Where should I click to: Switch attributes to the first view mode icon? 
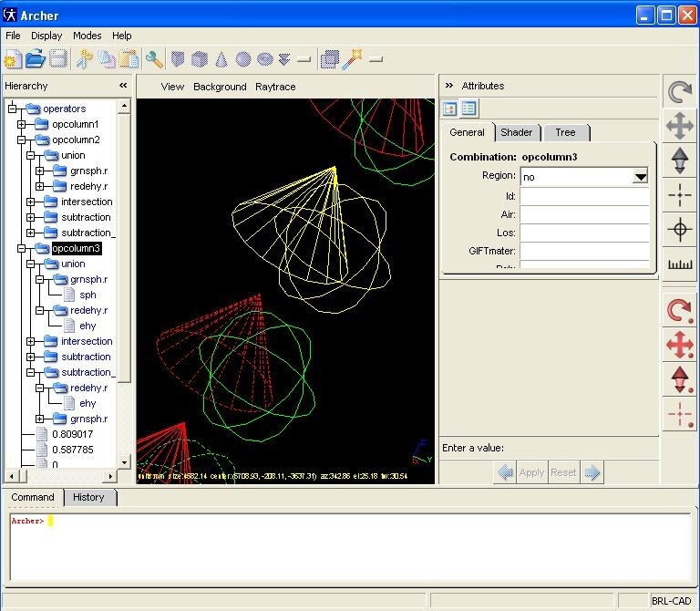pyautogui.click(x=450, y=109)
